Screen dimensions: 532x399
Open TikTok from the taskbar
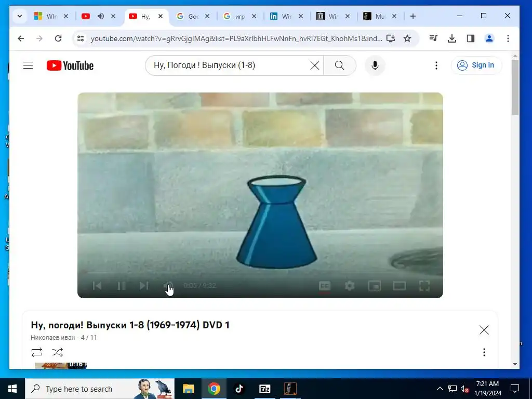(239, 389)
